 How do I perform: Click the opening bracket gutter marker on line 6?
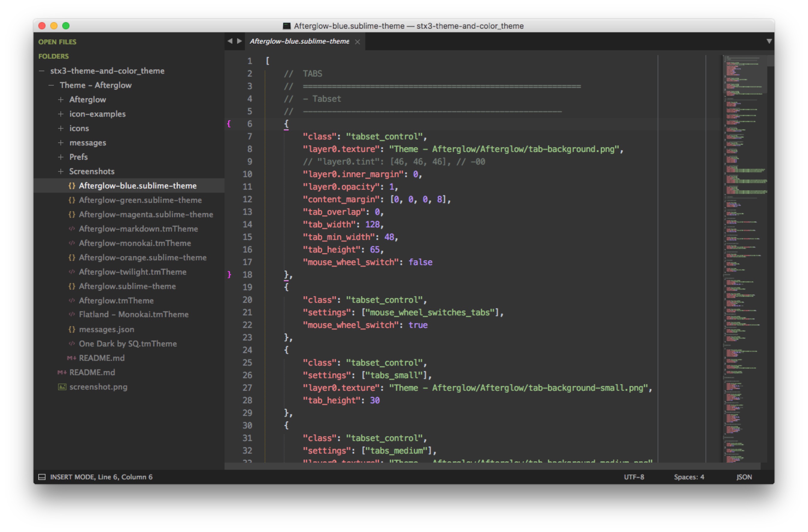pos(229,124)
